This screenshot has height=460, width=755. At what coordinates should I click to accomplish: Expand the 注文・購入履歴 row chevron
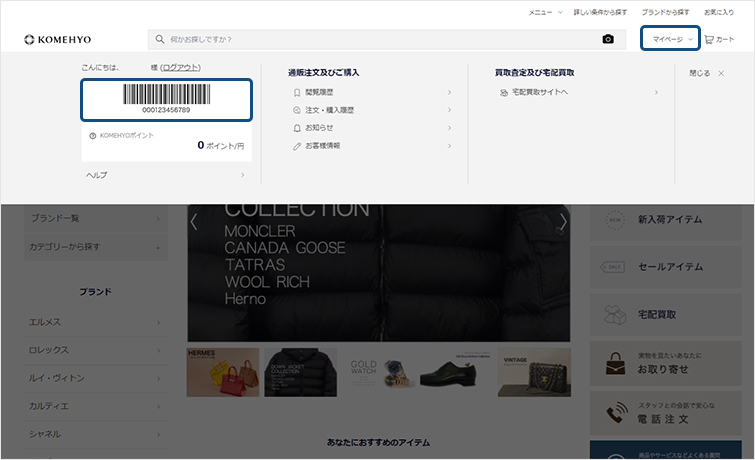(449, 110)
